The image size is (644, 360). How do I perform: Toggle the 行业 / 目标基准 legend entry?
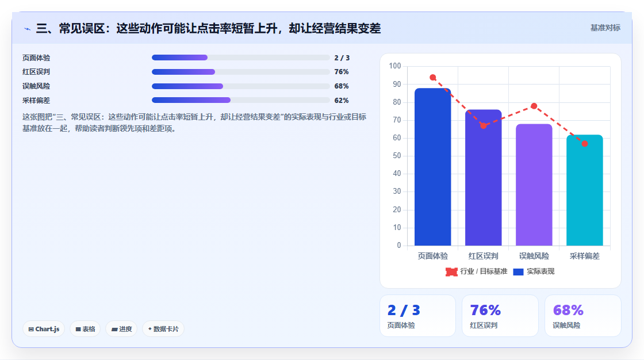(x=477, y=271)
